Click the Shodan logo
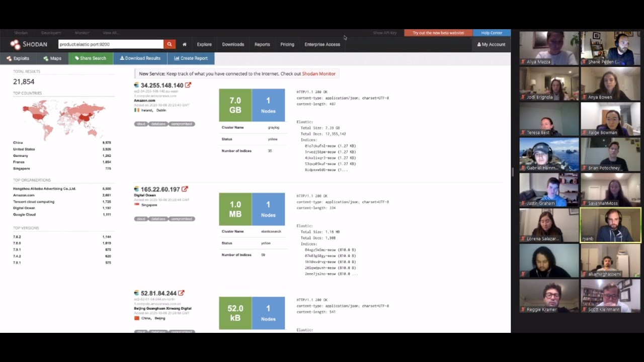The height and width of the screenshot is (362, 644). click(29, 44)
